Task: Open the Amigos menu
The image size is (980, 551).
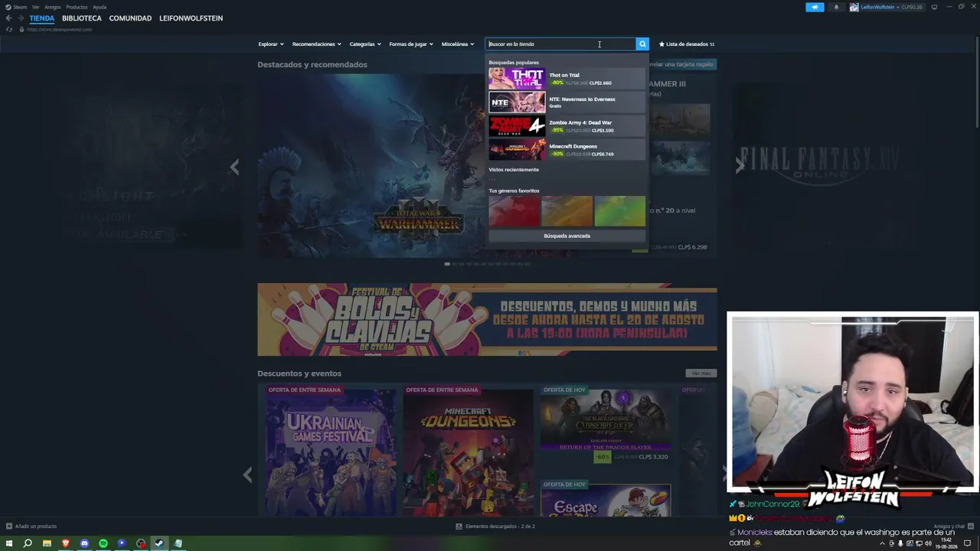Action: point(53,7)
